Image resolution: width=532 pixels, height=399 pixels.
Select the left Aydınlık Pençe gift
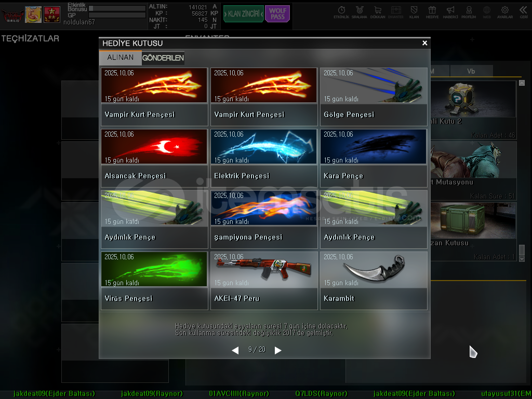tap(154, 220)
